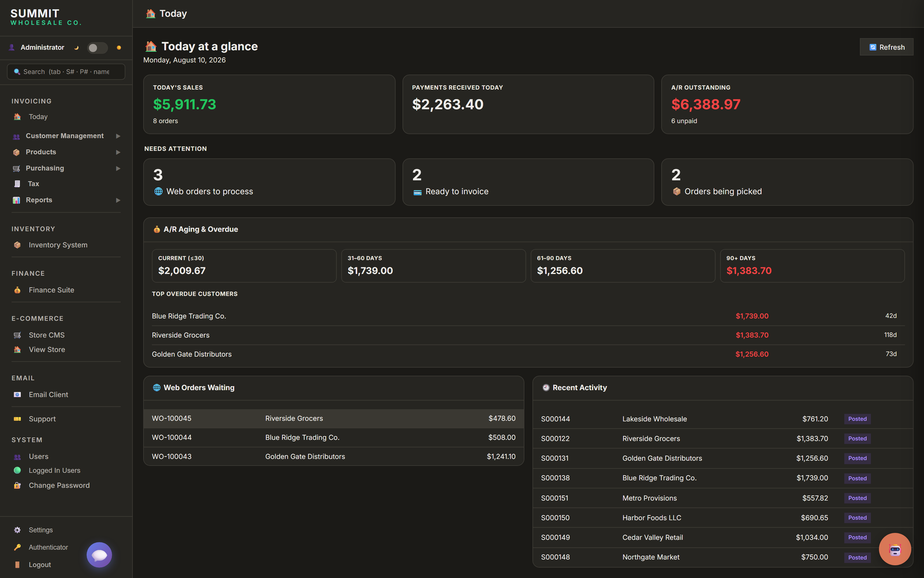Expand the Products submenu arrow
The width and height of the screenshot is (924, 578).
(x=118, y=153)
